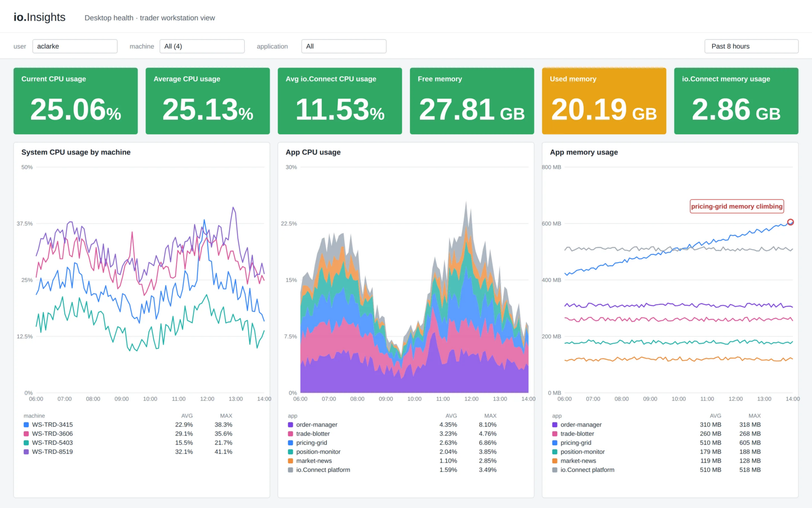Change the Past 8 hours time range

(751, 46)
